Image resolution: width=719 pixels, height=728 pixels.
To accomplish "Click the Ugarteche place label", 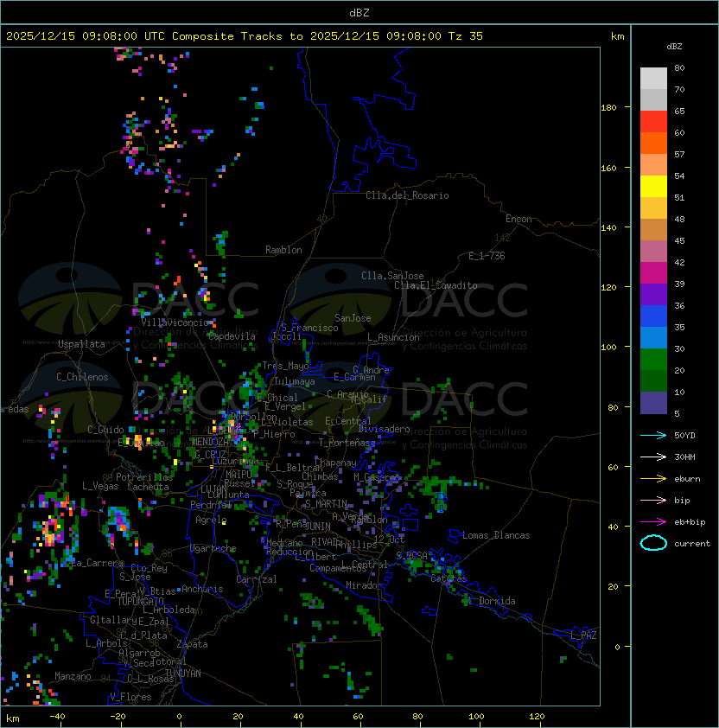I will (213, 548).
